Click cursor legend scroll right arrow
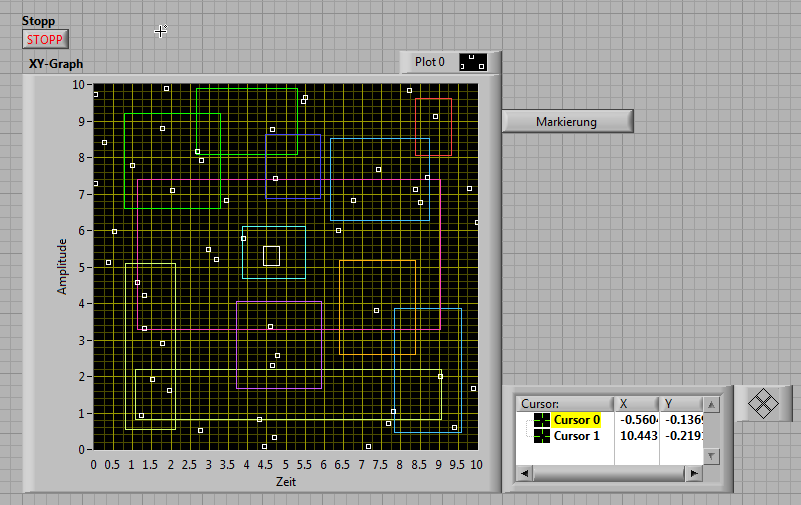Screen dimensions: 801x505 (x=694, y=474)
